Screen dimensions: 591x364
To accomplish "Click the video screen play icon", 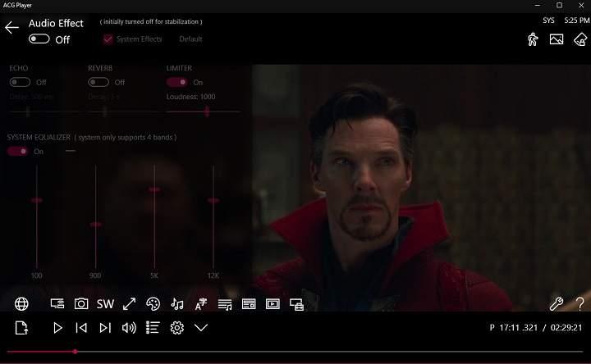I will pos(273,304).
